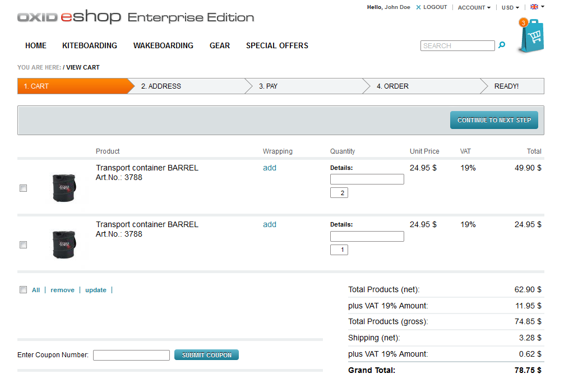Screen dimensions: 578x392
Task: Click the X icon beside Logout
Action: [418, 8]
